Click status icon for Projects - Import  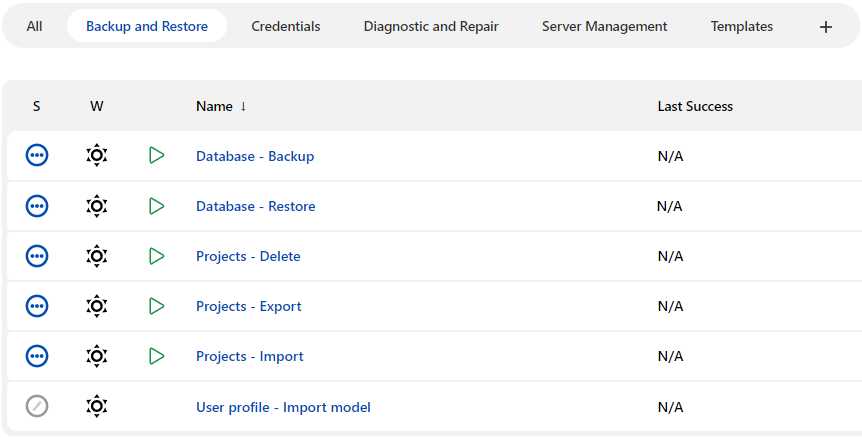[x=37, y=356]
